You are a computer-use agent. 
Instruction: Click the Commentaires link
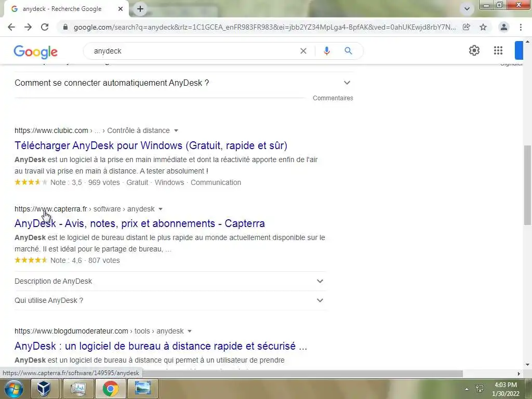pos(333,98)
